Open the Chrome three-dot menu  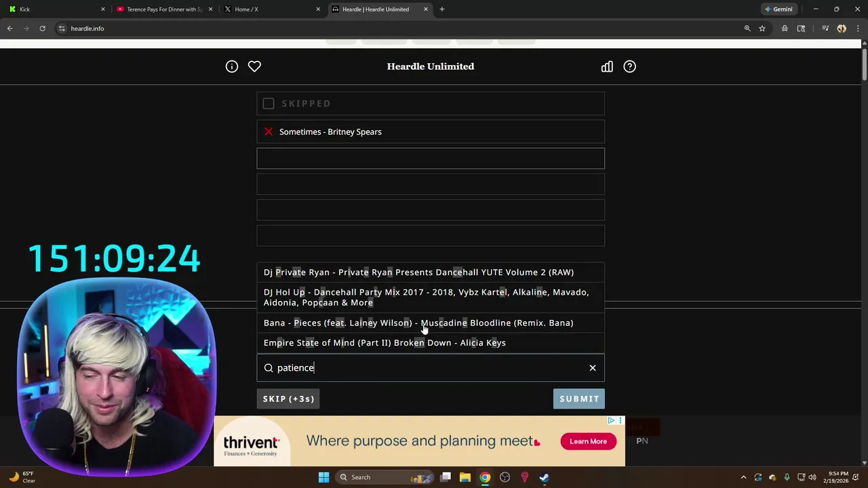tap(858, 28)
